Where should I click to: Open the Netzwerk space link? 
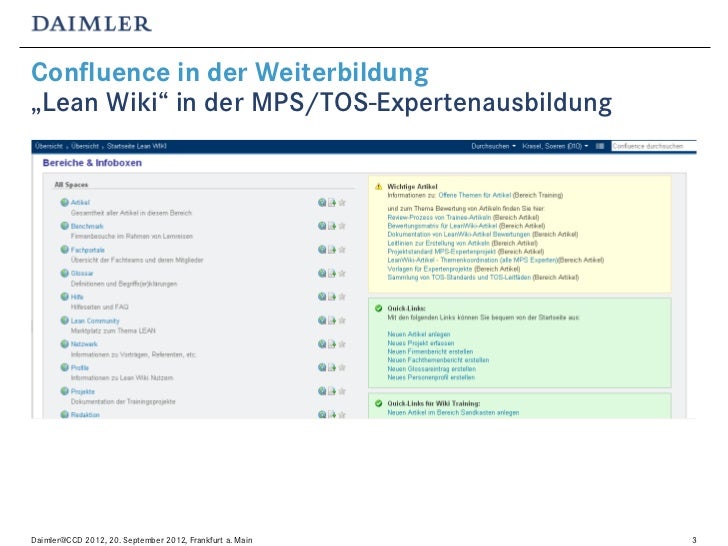click(x=84, y=344)
